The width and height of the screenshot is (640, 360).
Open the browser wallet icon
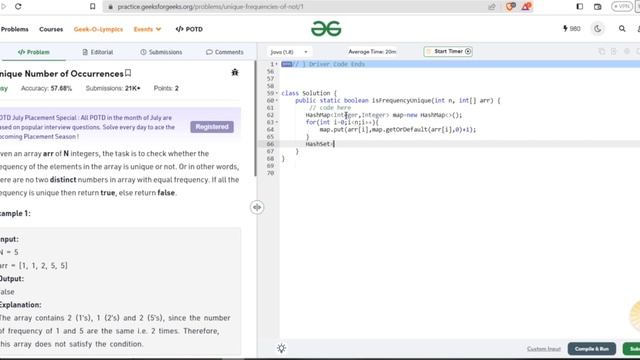coord(598,7)
